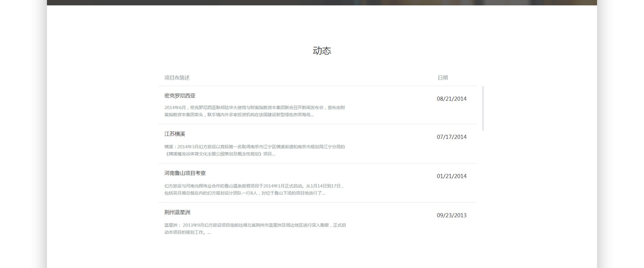Click the 项目&简述 column header
Viewport: 644px width, 268px height.
(177, 78)
